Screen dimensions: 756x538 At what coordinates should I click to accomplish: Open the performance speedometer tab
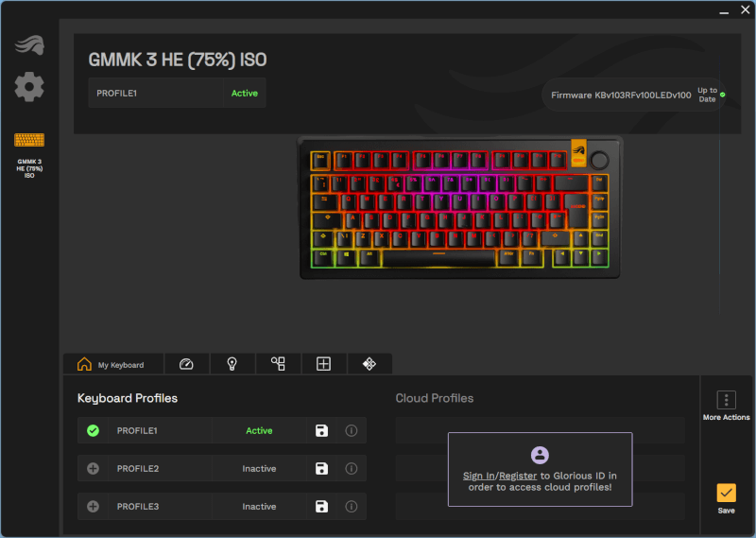point(186,364)
